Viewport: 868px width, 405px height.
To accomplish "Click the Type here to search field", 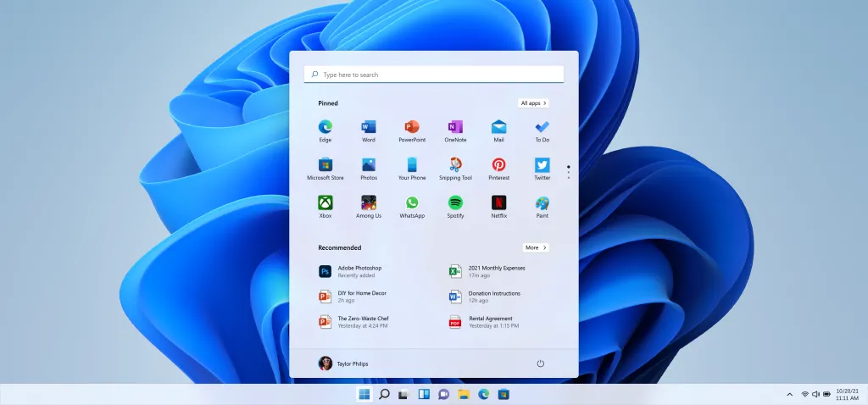I will click(434, 75).
